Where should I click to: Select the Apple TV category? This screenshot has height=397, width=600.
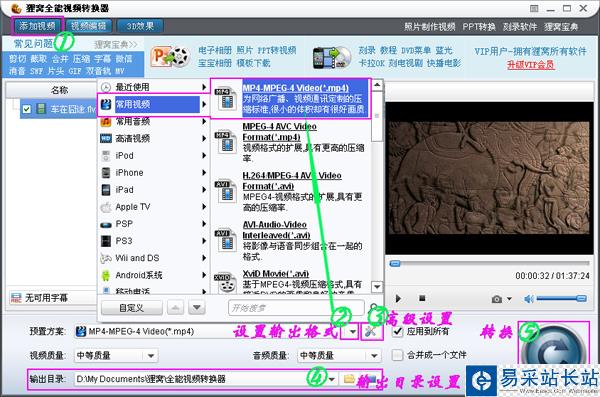[153, 207]
